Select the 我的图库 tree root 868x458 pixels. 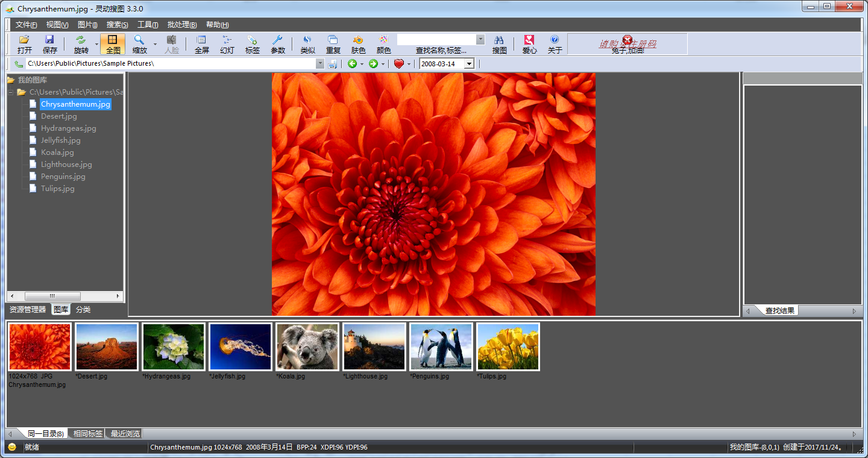[33, 80]
